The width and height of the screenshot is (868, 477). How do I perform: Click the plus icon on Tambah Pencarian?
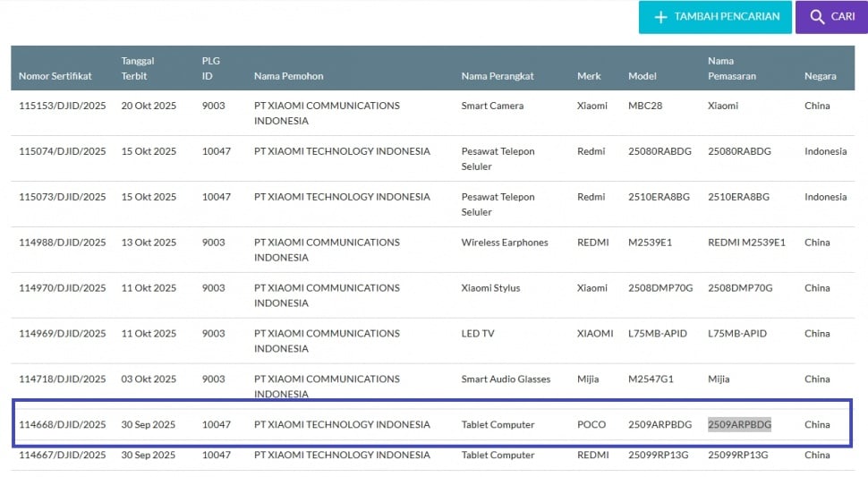661,17
